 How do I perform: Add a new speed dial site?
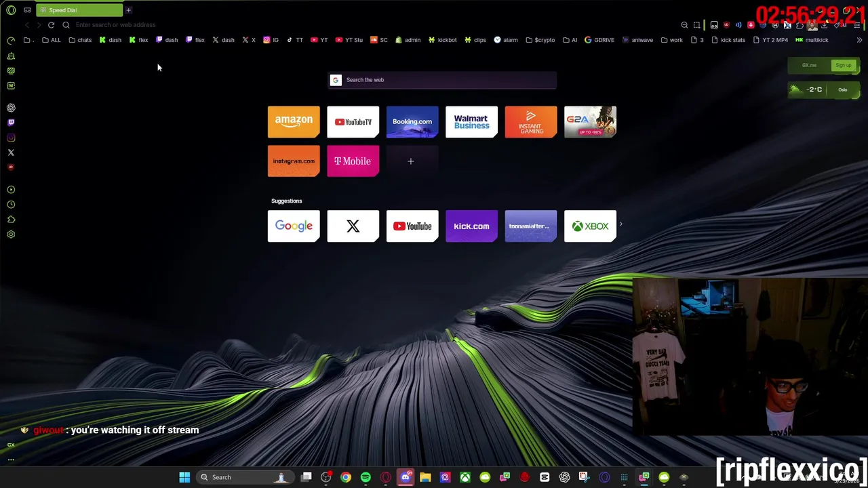[411, 161]
